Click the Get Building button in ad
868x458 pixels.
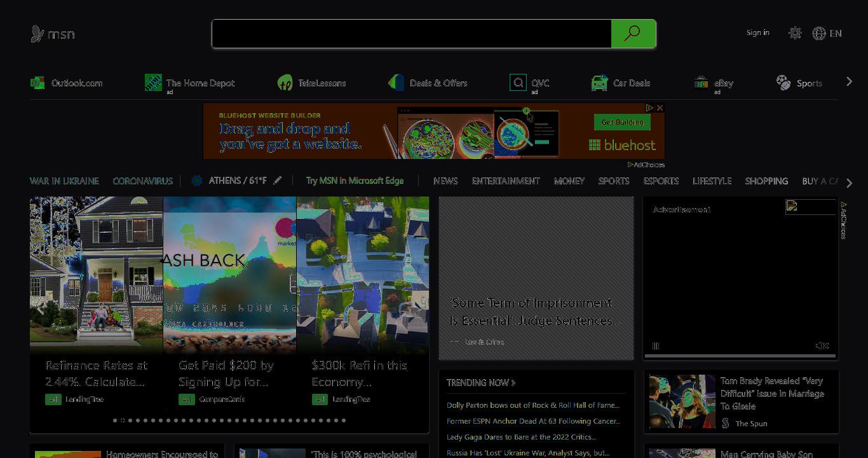[x=623, y=122]
